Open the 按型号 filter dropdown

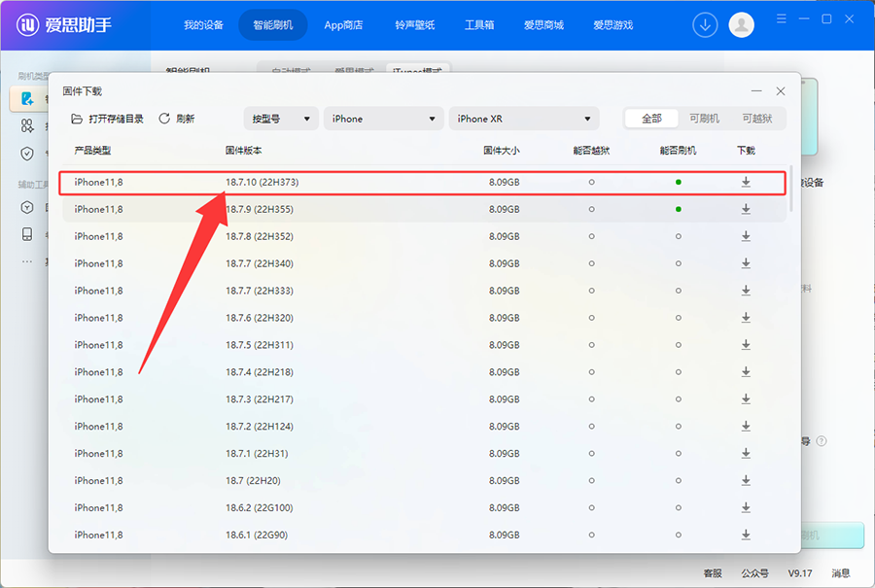pyautogui.click(x=281, y=119)
